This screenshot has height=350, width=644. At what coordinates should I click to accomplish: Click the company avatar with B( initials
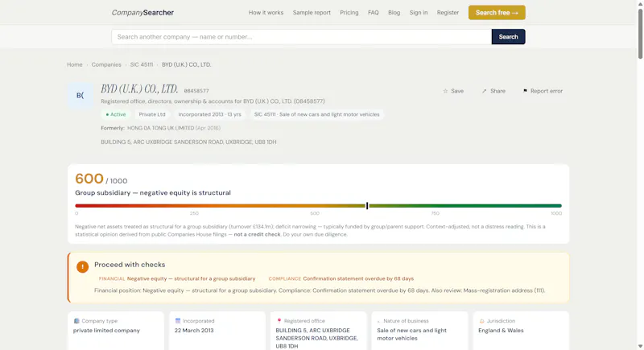coord(80,95)
